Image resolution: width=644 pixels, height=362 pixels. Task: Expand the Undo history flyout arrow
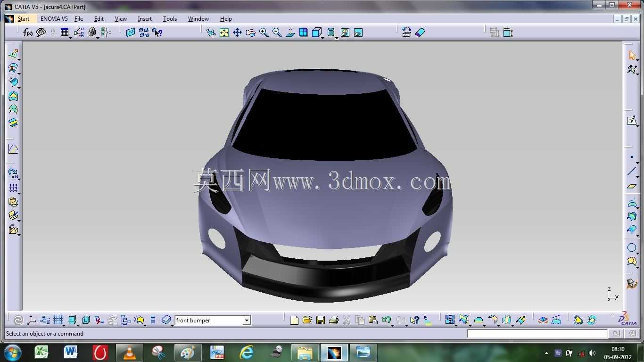[392, 325]
